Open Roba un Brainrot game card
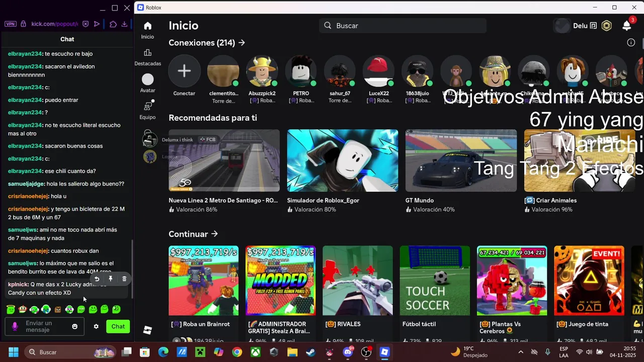This screenshot has width=644, height=362. pyautogui.click(x=203, y=281)
